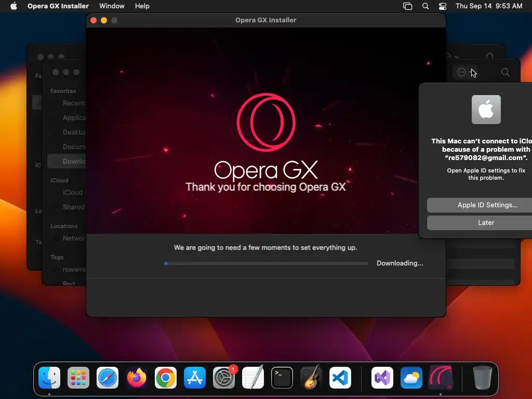Select Shared in Finder sidebar
532x399 pixels.
(74, 207)
